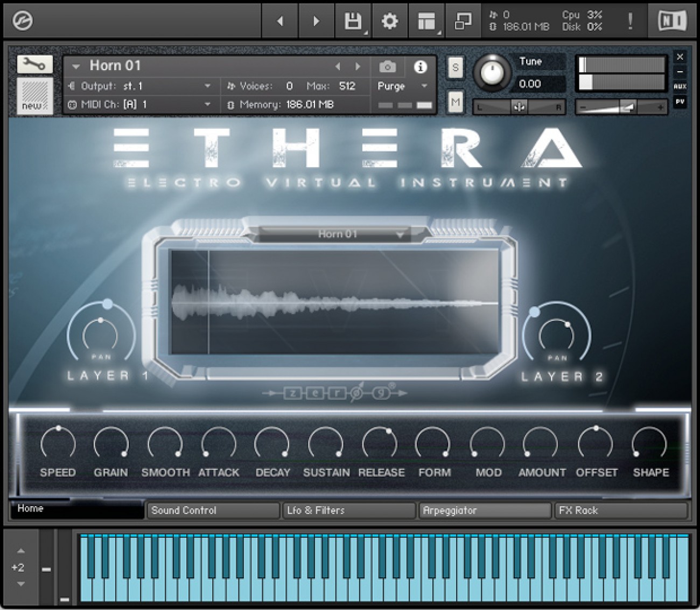Click the camera snapshot icon

[387, 67]
